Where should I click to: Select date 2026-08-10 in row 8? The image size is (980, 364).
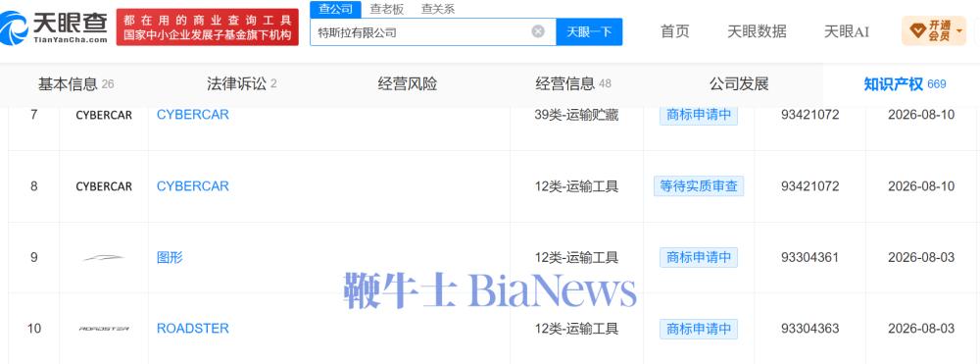coord(921,186)
